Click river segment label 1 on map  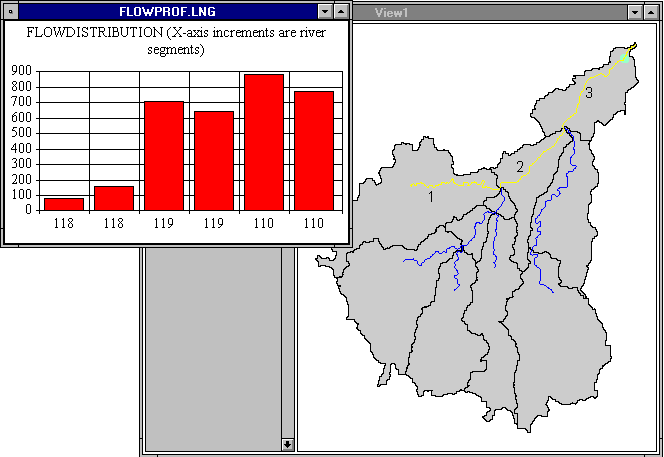(x=430, y=197)
